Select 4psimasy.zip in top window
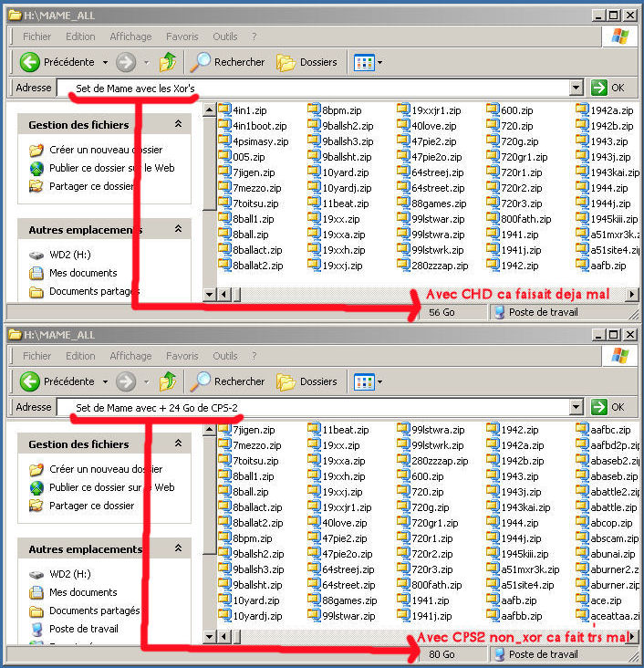 click(x=254, y=141)
